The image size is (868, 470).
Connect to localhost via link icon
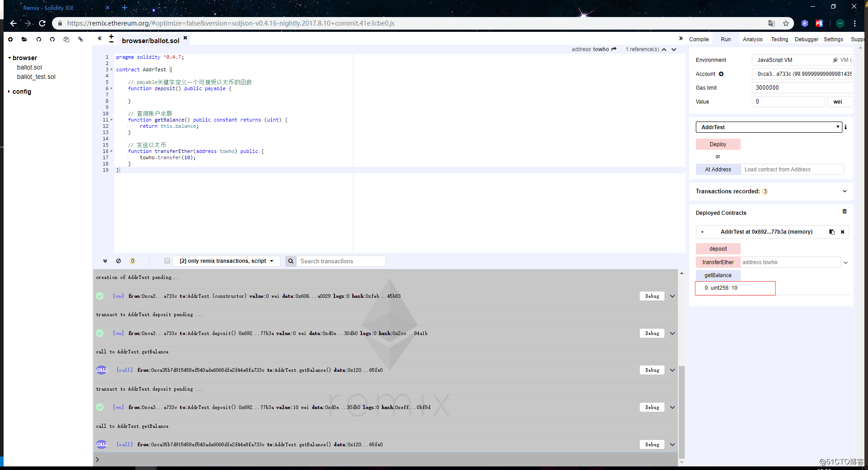coord(80,39)
